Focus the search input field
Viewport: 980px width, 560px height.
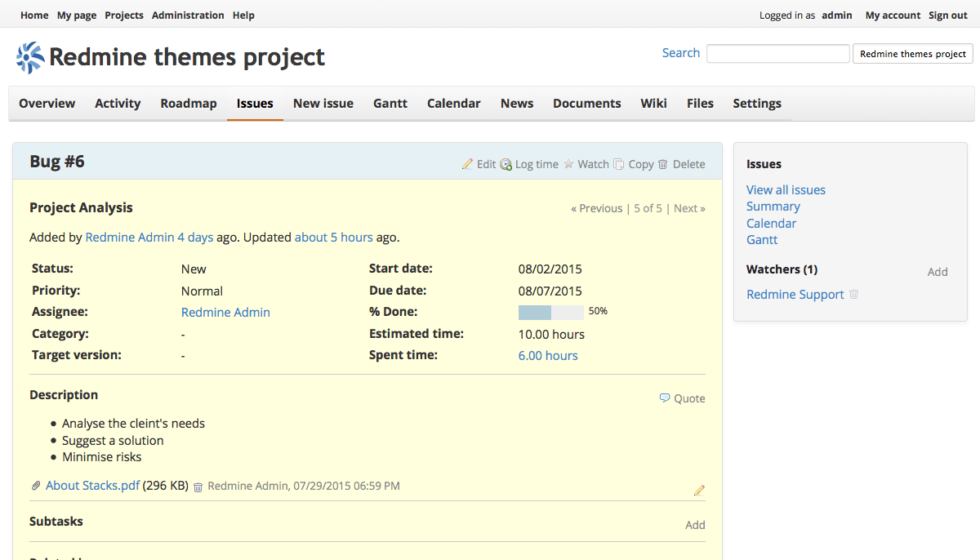click(x=778, y=53)
